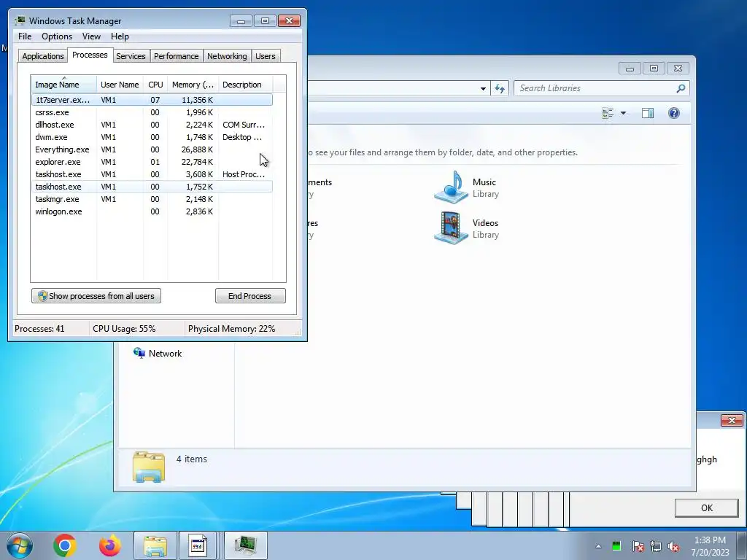
Task: Sort processes by CPU column
Action: (155, 85)
